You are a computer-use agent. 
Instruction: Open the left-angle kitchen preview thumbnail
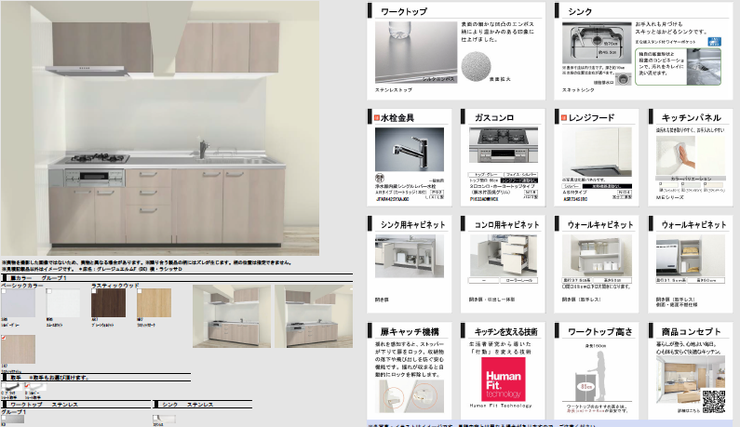[x=232, y=316]
